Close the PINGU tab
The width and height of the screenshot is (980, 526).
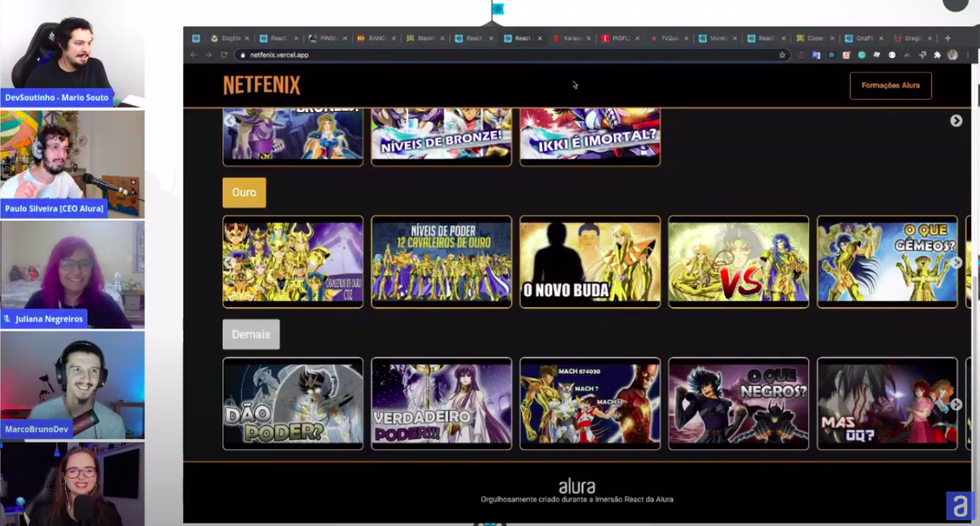point(345,38)
